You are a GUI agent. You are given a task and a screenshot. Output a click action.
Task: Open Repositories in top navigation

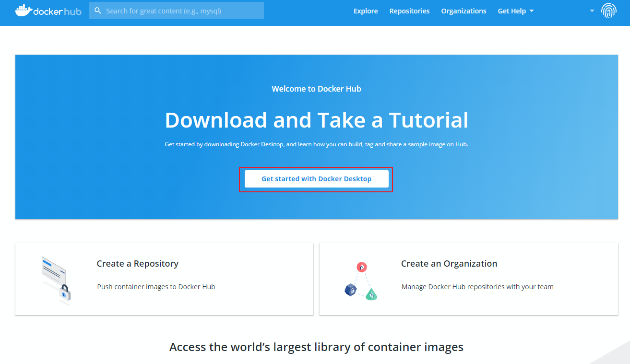tap(409, 11)
